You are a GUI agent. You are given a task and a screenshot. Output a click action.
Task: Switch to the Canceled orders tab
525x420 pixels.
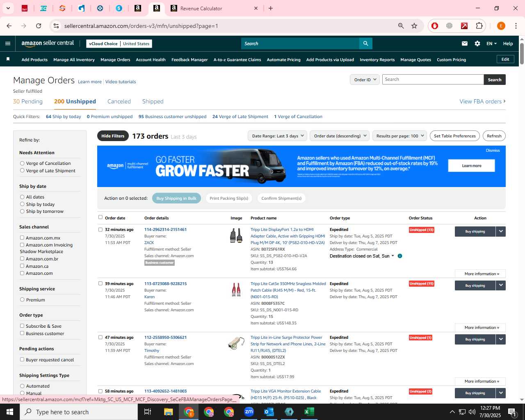tap(119, 101)
